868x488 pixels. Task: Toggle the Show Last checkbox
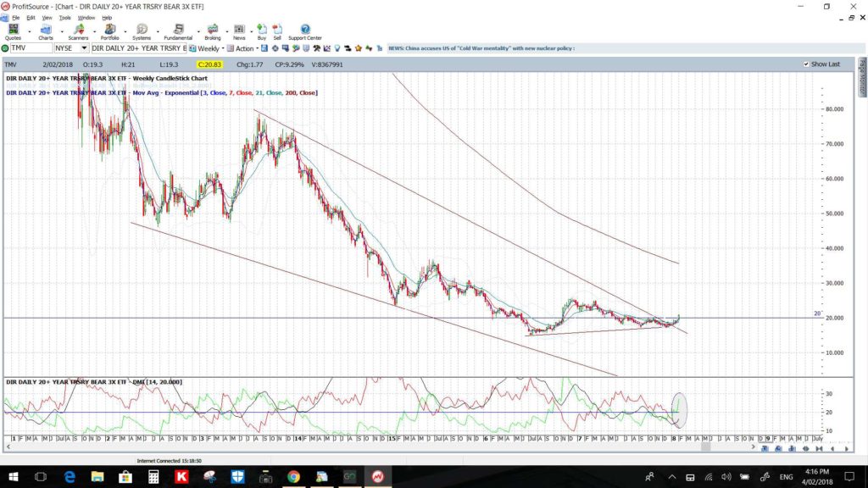[806, 64]
